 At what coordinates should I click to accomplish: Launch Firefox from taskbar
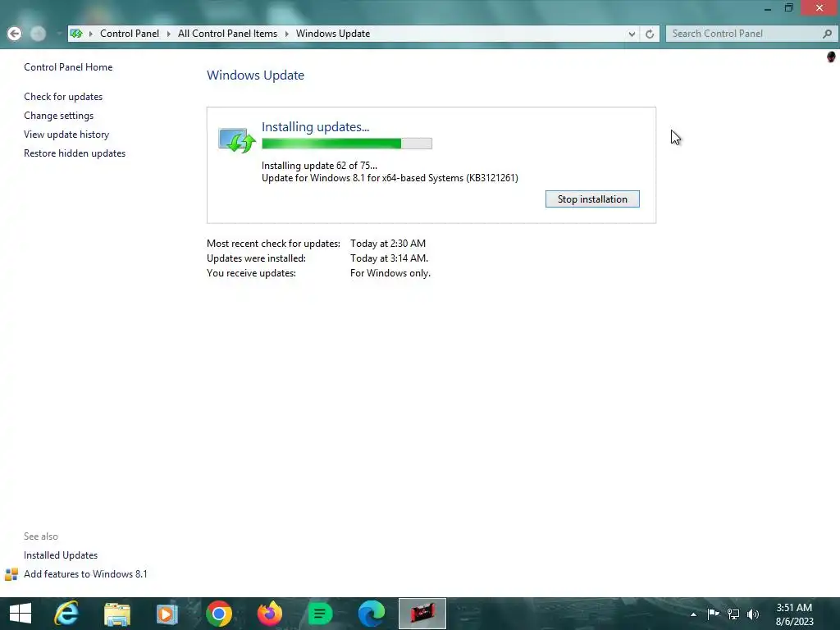click(x=269, y=614)
